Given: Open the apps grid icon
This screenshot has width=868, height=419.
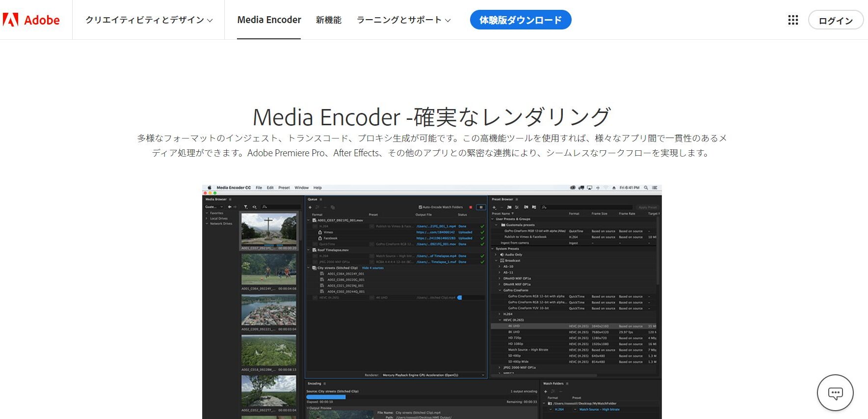Looking at the screenshot, I should pos(793,20).
